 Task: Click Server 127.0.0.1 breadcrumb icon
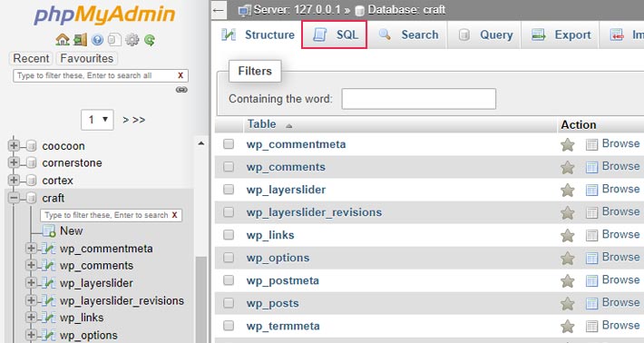pos(244,10)
